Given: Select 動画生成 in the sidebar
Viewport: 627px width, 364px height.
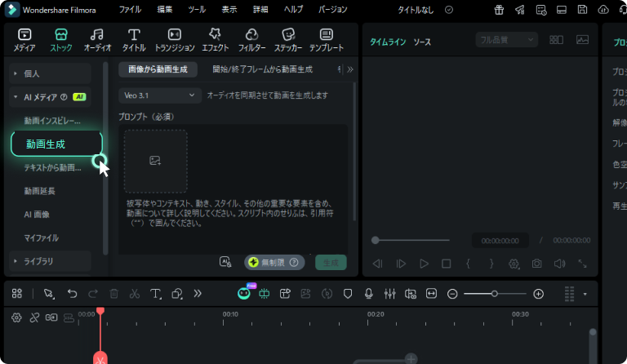Looking at the screenshot, I should point(57,144).
